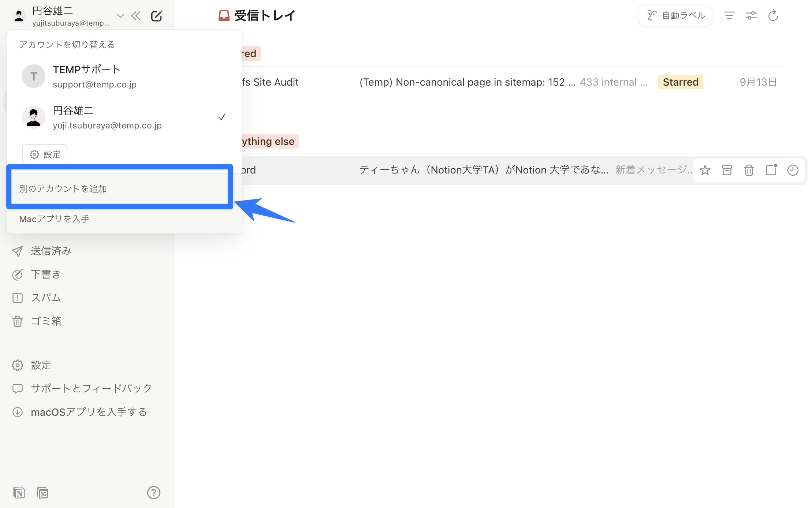Image resolution: width=812 pixels, height=508 pixels.
Task: Star the Notion大学 message
Action: (705, 170)
